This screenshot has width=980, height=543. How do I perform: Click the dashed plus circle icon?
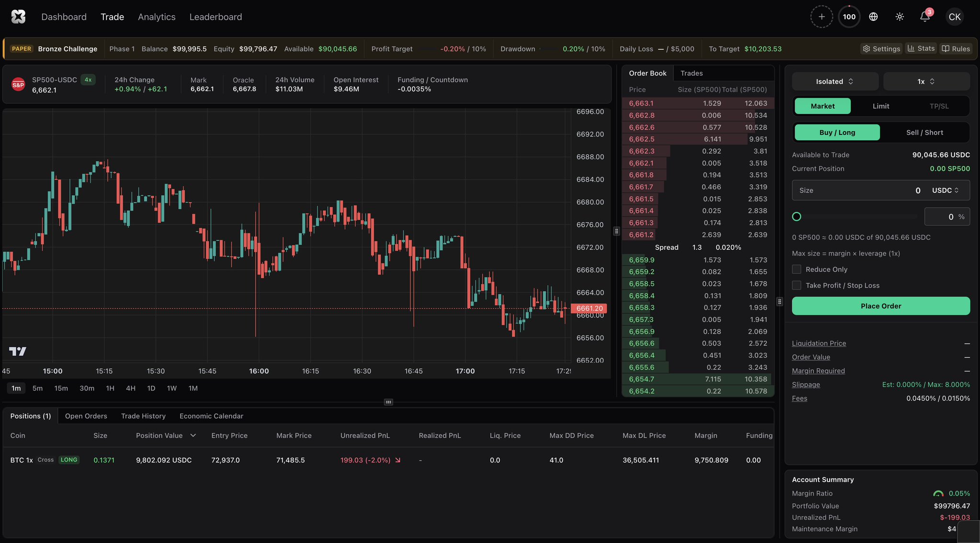(x=822, y=17)
